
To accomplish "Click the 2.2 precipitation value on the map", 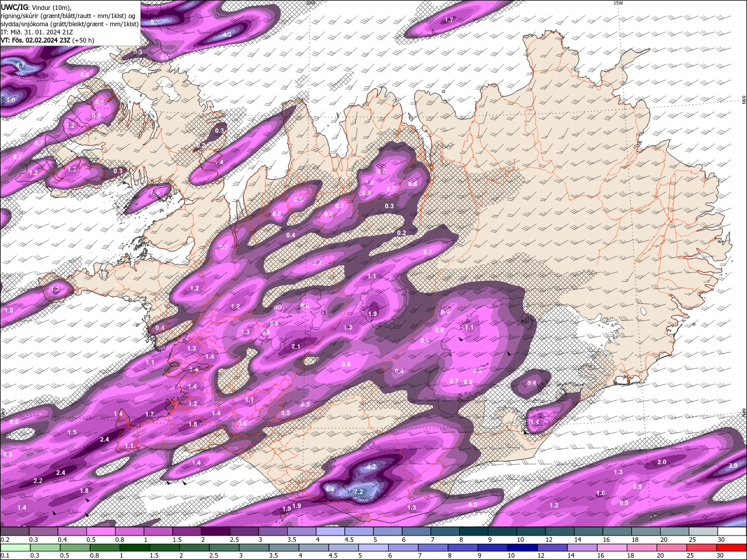I will point(38,481).
